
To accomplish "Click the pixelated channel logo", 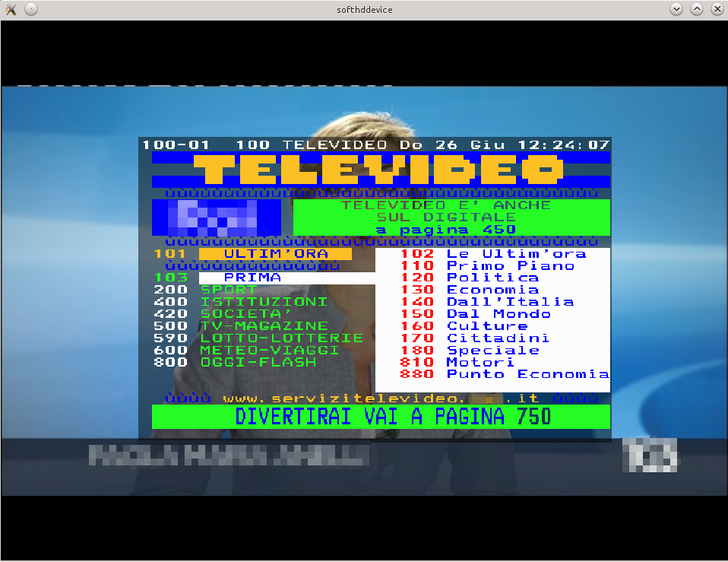I will tap(650, 455).
